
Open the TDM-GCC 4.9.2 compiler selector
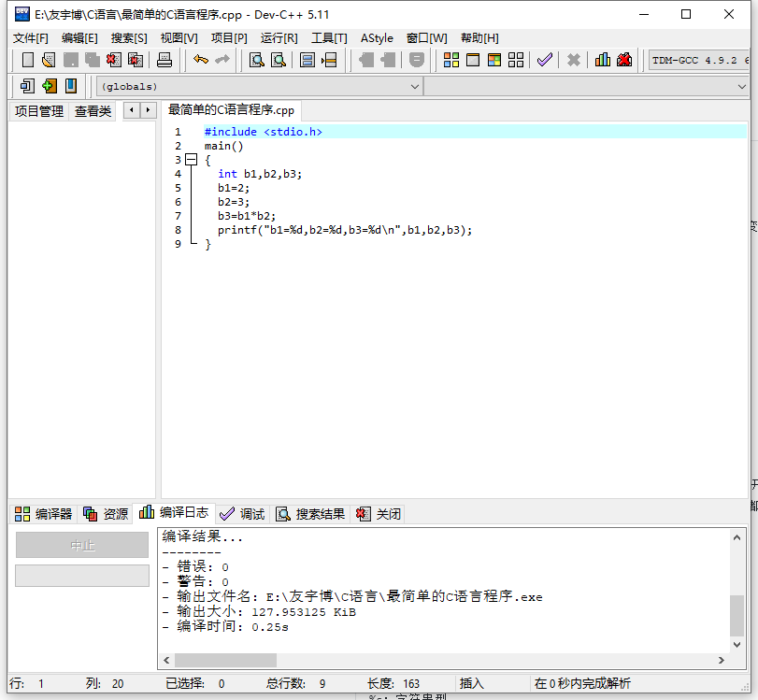point(698,61)
